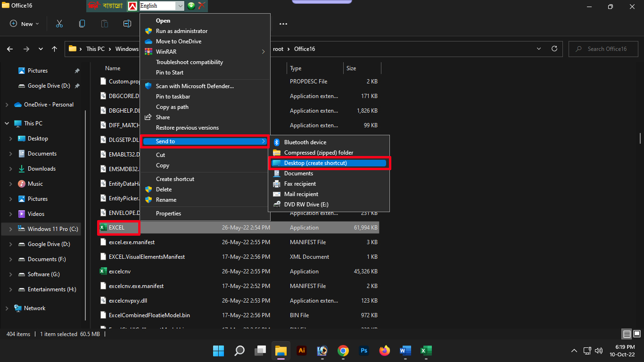Expand Downloads node in sidebar
Screen dimensions: 644x362
point(11,169)
